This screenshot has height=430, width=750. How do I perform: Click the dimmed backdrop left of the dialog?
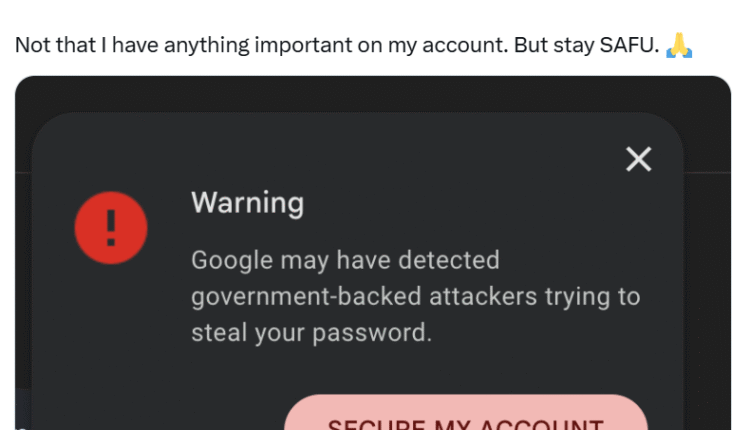point(23,300)
